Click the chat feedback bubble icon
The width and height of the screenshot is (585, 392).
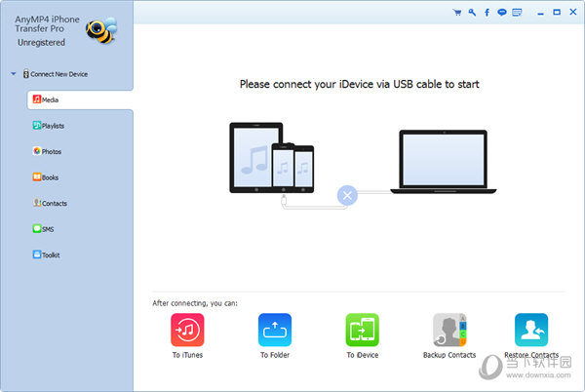(x=502, y=13)
